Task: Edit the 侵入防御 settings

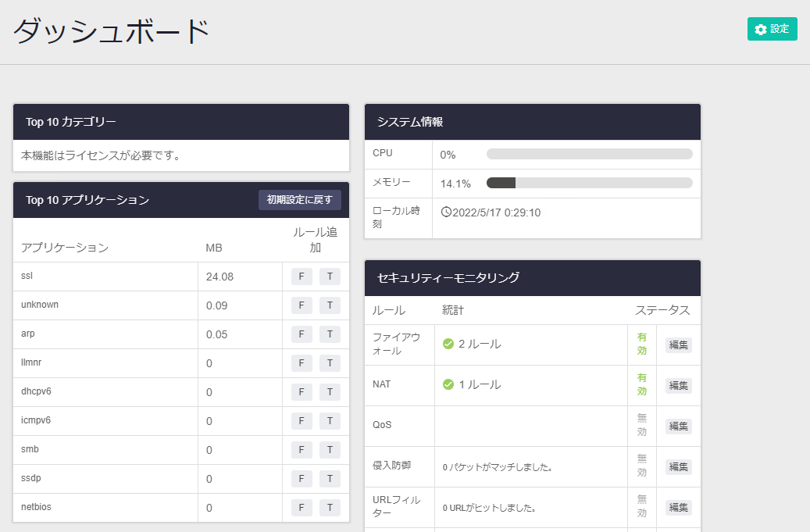Action: [x=678, y=466]
